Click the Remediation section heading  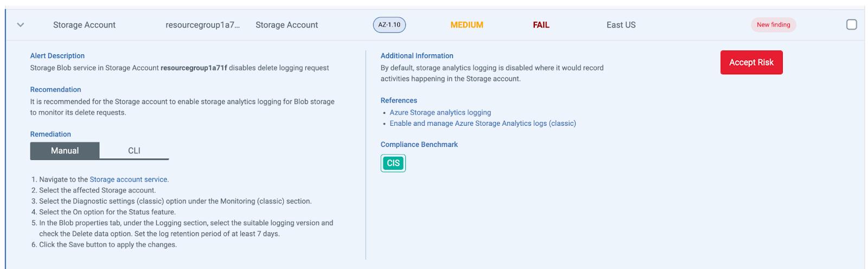point(50,134)
